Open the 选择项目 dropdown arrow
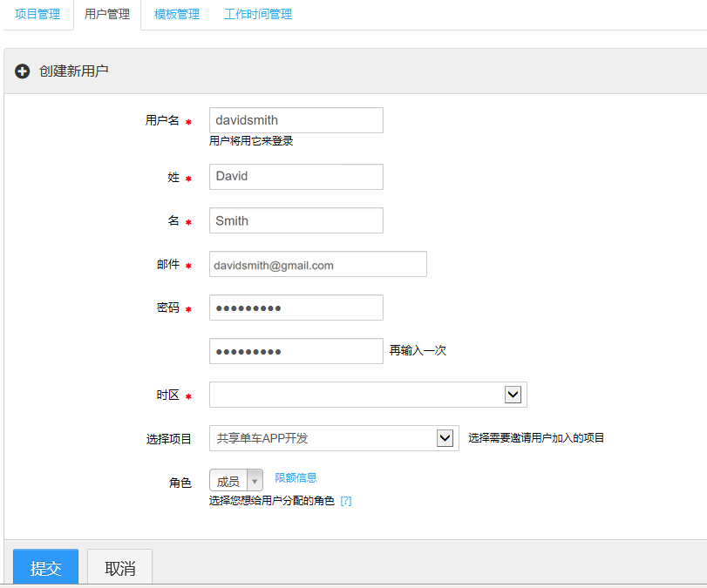Screen dimensions: 707x588 [x=445, y=438]
